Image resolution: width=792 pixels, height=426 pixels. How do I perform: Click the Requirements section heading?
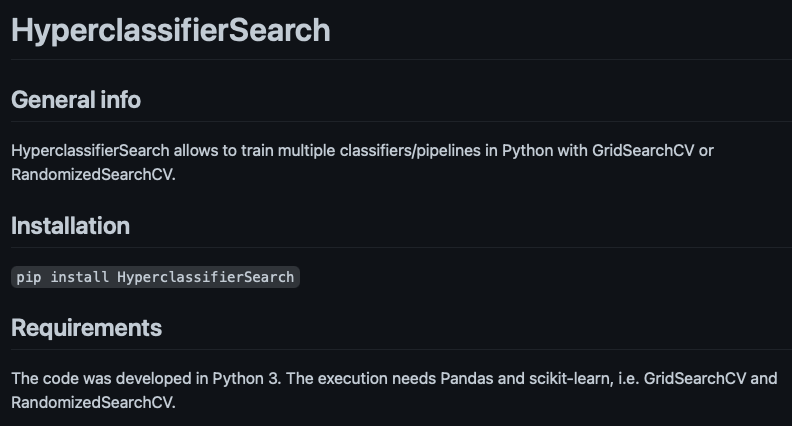[86, 327]
